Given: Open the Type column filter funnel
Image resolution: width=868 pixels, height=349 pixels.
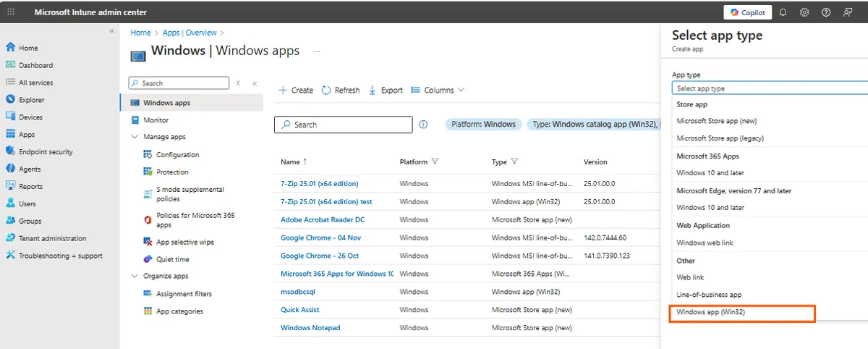Looking at the screenshot, I should [514, 162].
